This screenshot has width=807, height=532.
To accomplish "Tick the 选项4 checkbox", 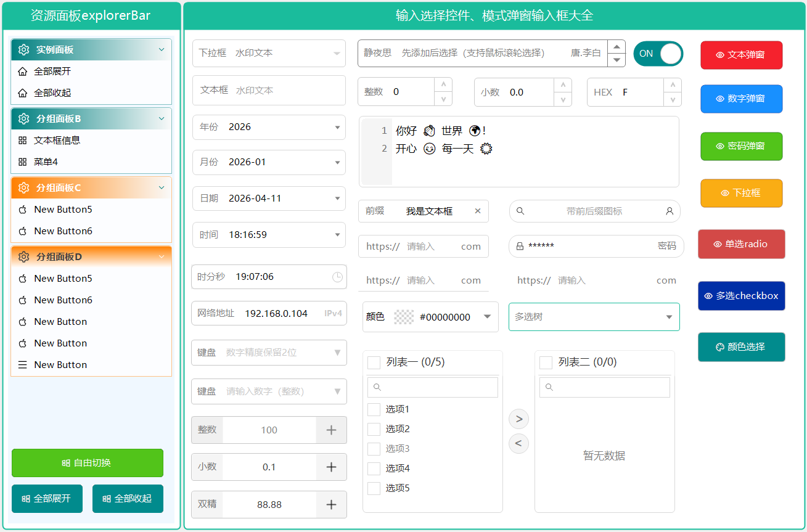I will (374, 469).
